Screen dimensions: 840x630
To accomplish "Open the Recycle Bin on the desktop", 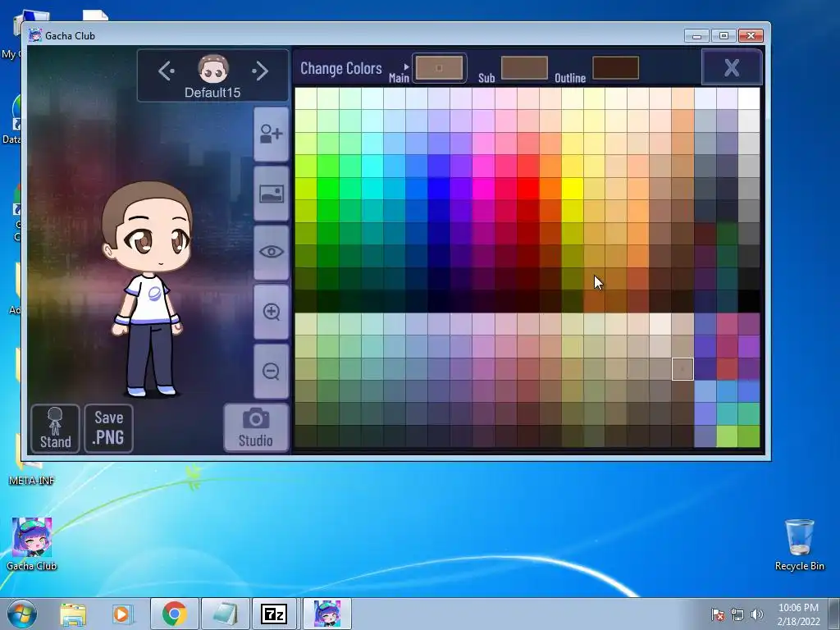I will tap(799, 545).
